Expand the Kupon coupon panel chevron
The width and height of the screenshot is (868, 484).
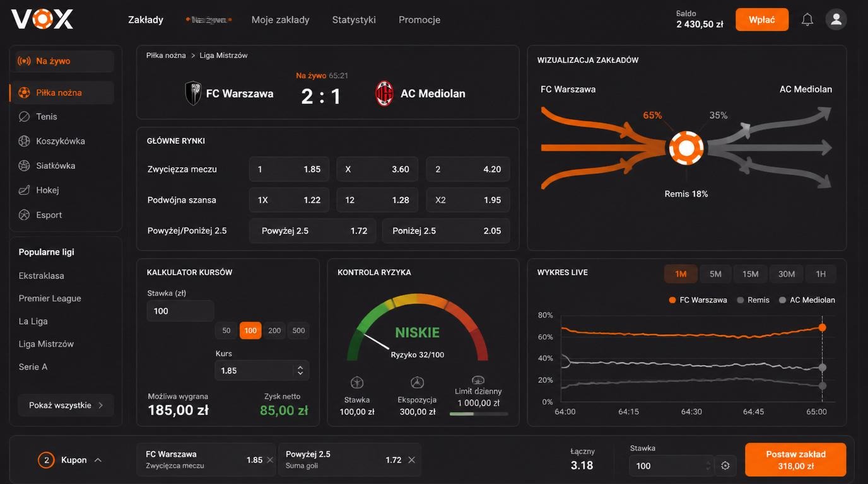98,460
